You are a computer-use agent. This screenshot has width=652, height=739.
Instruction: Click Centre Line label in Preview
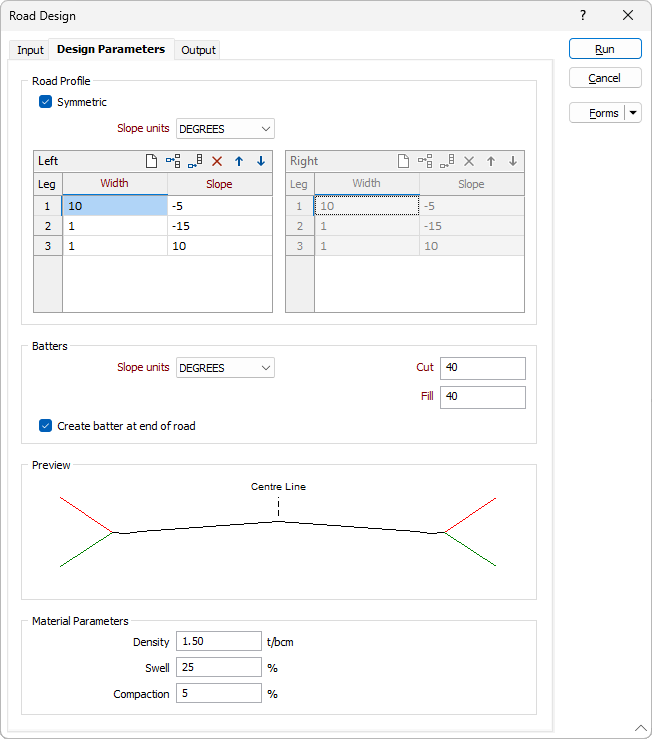[278, 487]
